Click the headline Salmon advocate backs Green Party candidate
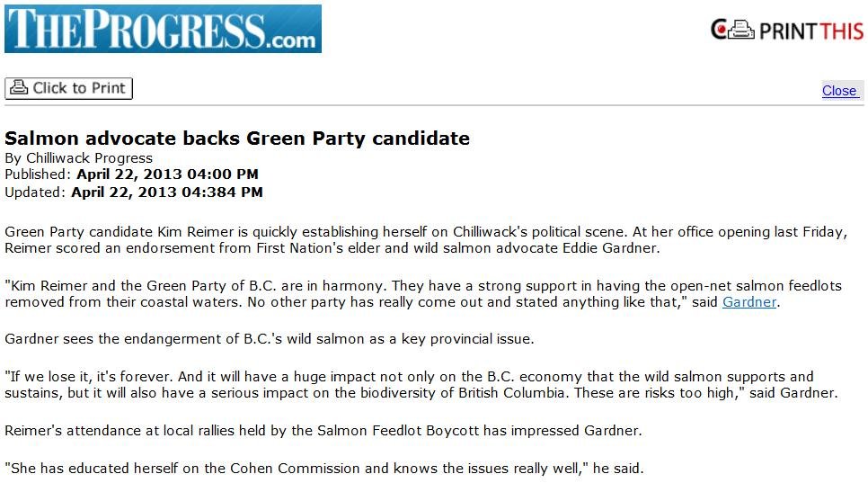The image size is (868, 483). pos(237,139)
